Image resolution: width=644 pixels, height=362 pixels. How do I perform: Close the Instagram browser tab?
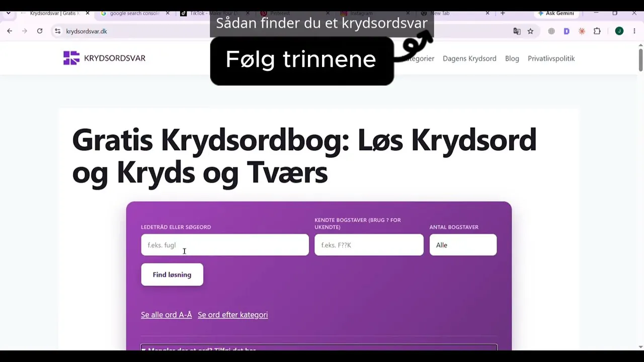408,13
